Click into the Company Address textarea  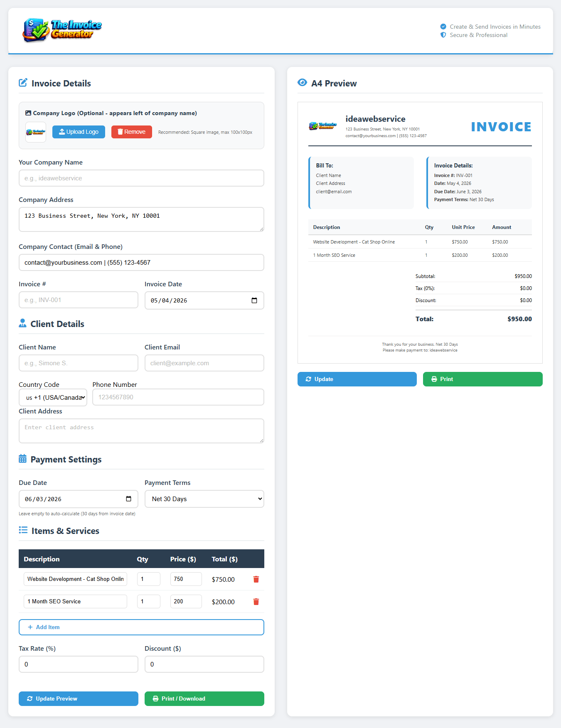pyautogui.click(x=141, y=219)
